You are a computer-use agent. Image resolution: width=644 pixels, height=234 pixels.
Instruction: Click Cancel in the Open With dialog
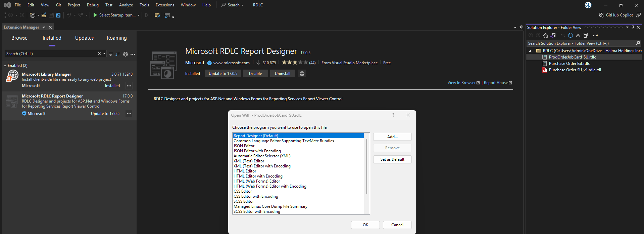coord(397,225)
